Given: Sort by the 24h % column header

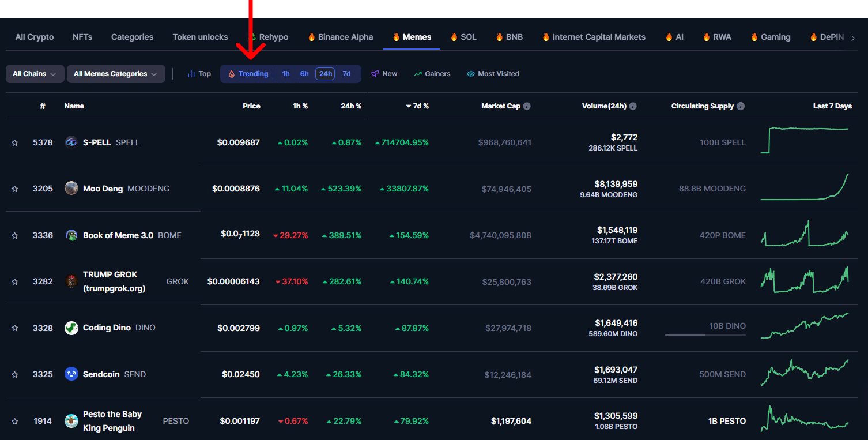Looking at the screenshot, I should click(x=351, y=106).
